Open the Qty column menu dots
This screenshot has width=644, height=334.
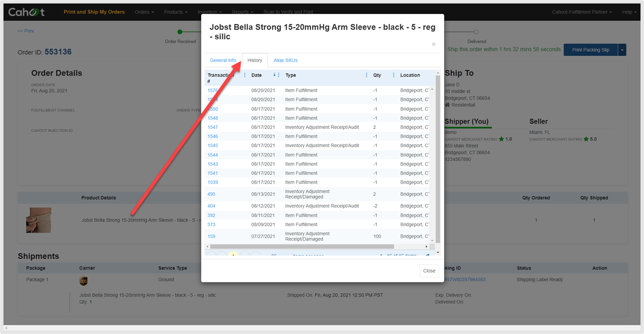394,76
